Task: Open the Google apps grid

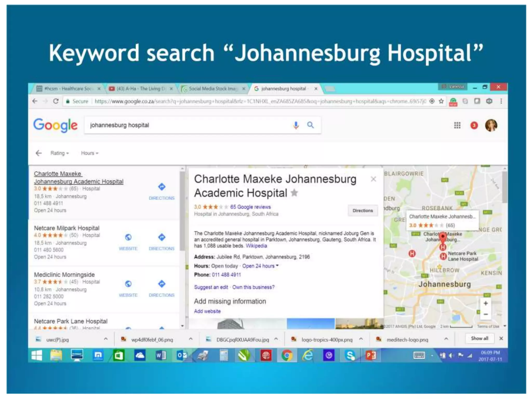Action: click(x=457, y=125)
